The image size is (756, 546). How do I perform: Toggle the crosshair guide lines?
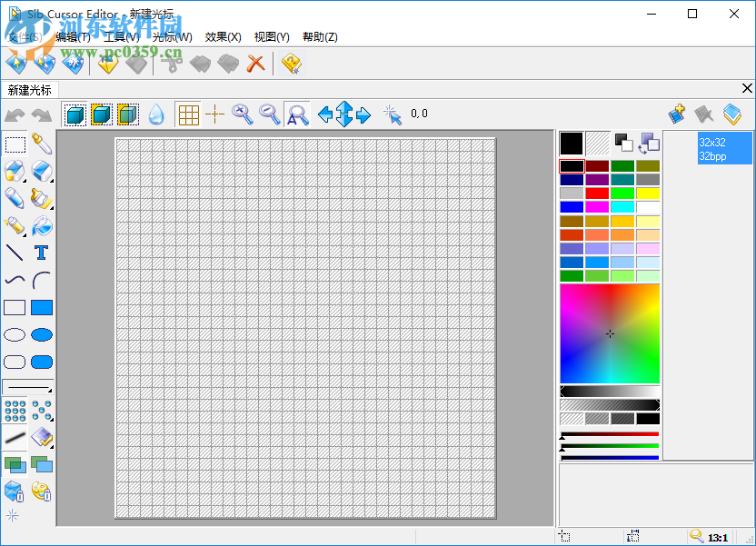pyautogui.click(x=214, y=114)
